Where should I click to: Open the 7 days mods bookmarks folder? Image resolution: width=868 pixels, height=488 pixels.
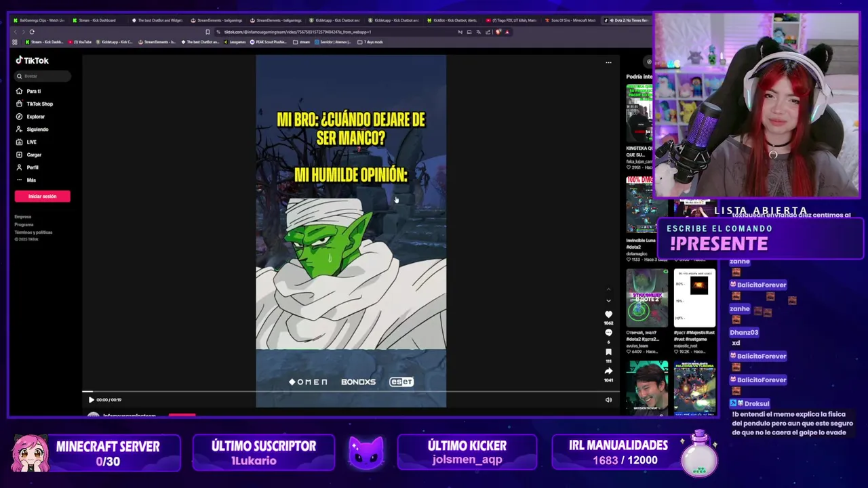point(370,42)
